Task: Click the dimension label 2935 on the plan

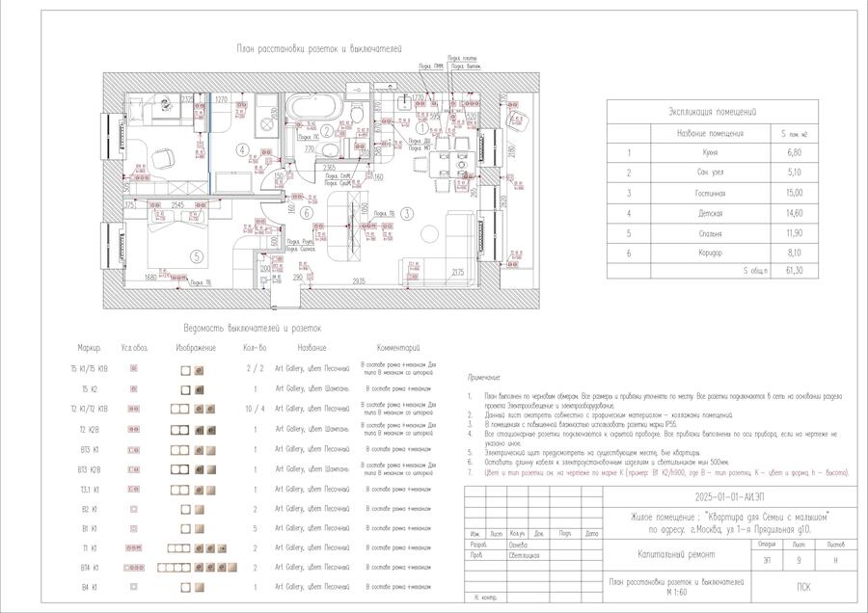Action: pyautogui.click(x=359, y=281)
